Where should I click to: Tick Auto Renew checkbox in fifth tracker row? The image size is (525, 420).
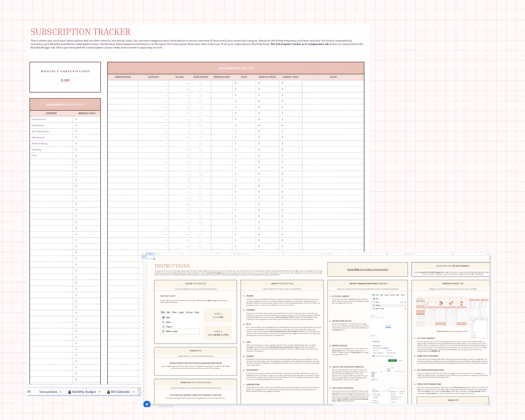click(x=201, y=108)
